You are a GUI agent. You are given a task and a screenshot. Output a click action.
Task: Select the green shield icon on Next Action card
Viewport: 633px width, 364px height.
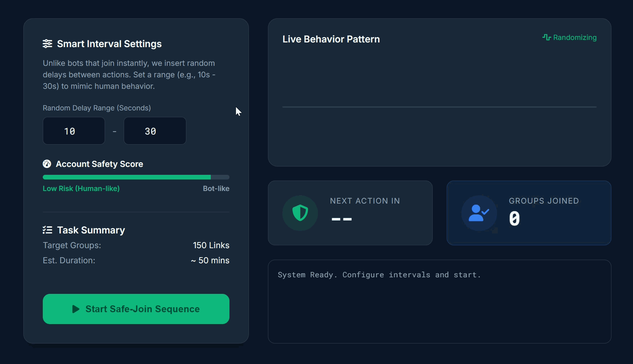click(x=300, y=213)
